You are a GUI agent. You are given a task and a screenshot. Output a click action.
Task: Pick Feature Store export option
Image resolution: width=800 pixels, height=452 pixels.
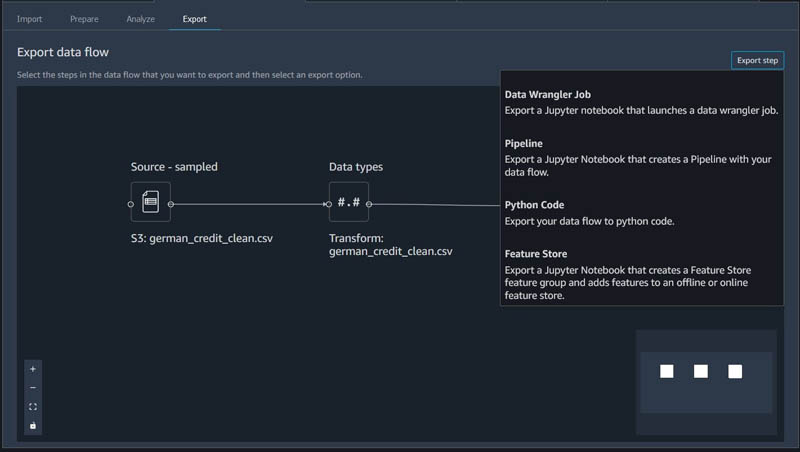pos(628,274)
